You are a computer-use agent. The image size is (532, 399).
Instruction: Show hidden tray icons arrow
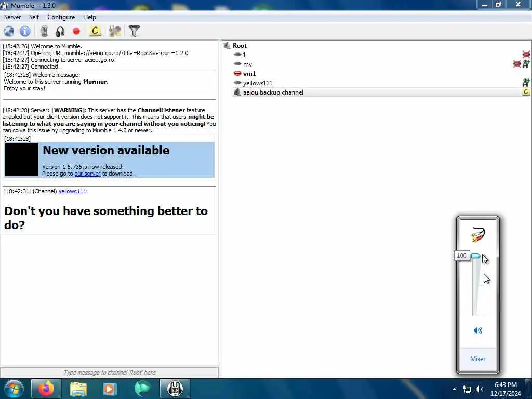click(x=454, y=389)
